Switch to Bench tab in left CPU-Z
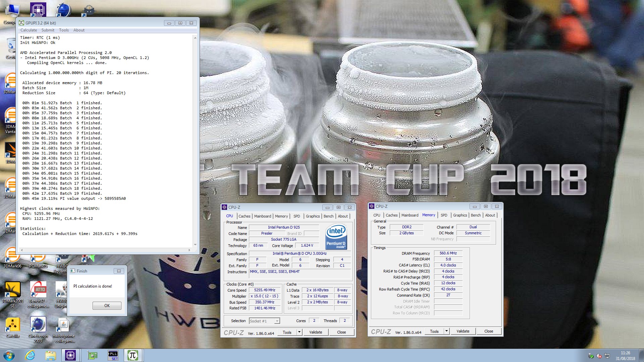The width and height of the screenshot is (644, 362). 328,216
